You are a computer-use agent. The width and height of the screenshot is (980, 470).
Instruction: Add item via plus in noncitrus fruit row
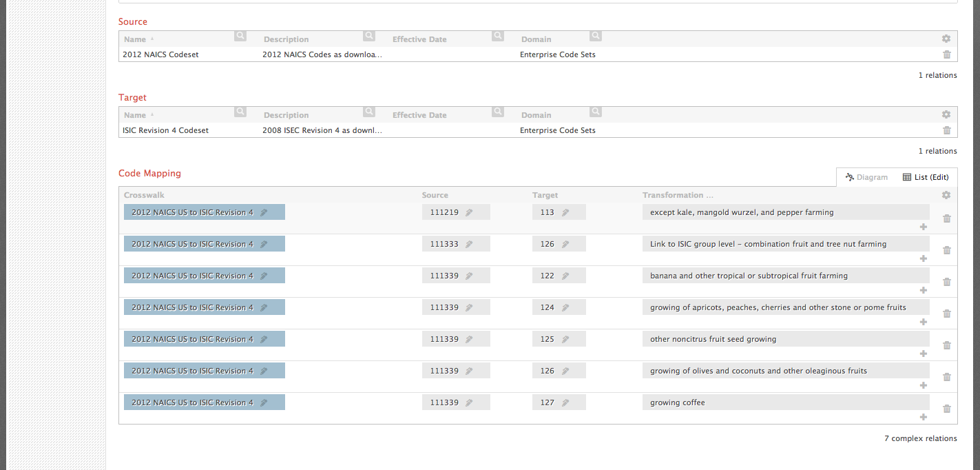[924, 354]
